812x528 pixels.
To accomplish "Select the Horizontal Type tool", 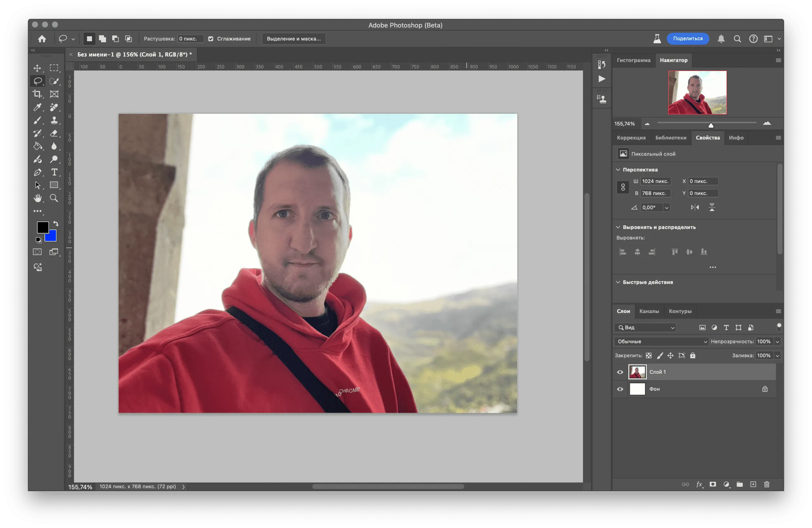I will (54, 172).
